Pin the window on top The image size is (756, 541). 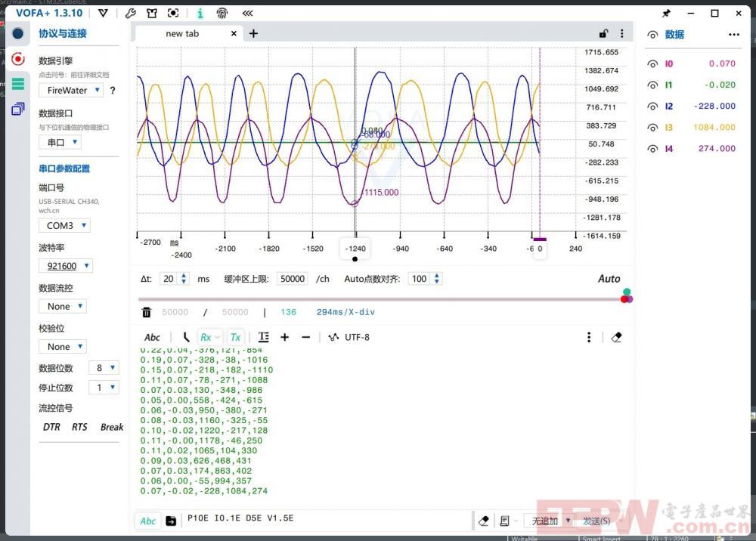pos(666,13)
